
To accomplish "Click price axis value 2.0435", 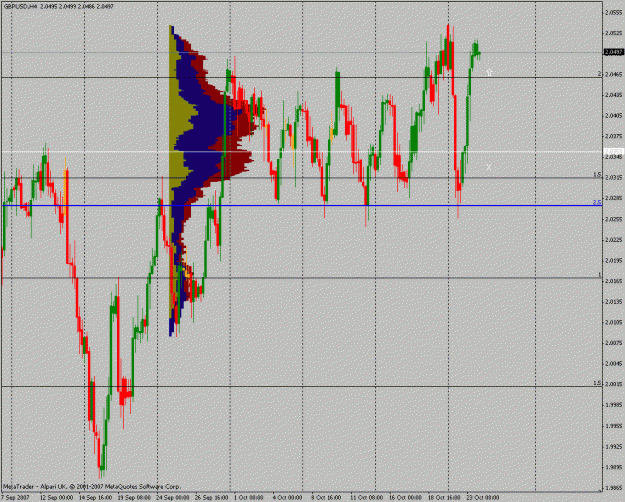I will 614,95.
